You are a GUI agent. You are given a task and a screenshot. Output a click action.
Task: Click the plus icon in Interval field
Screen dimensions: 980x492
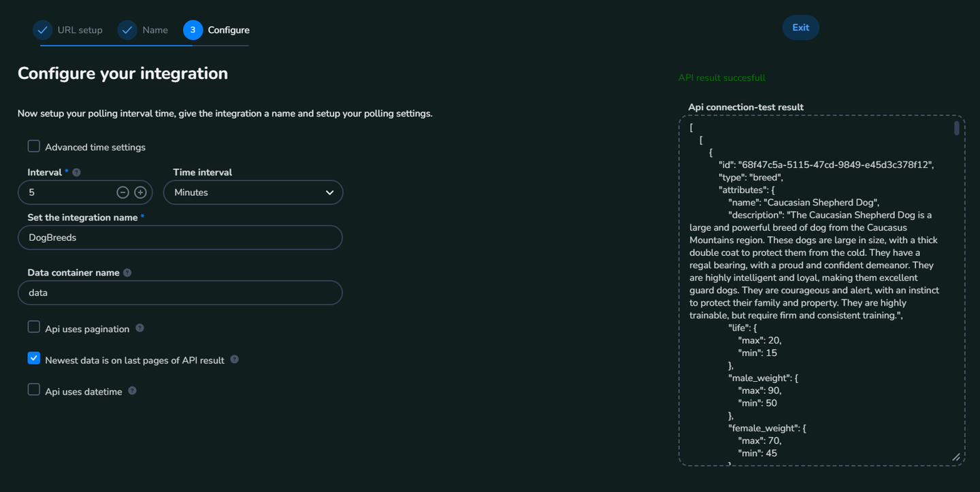click(140, 193)
